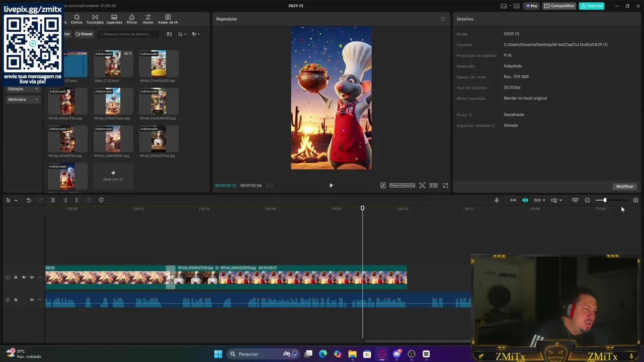Mute the video track audio

click(x=32, y=277)
